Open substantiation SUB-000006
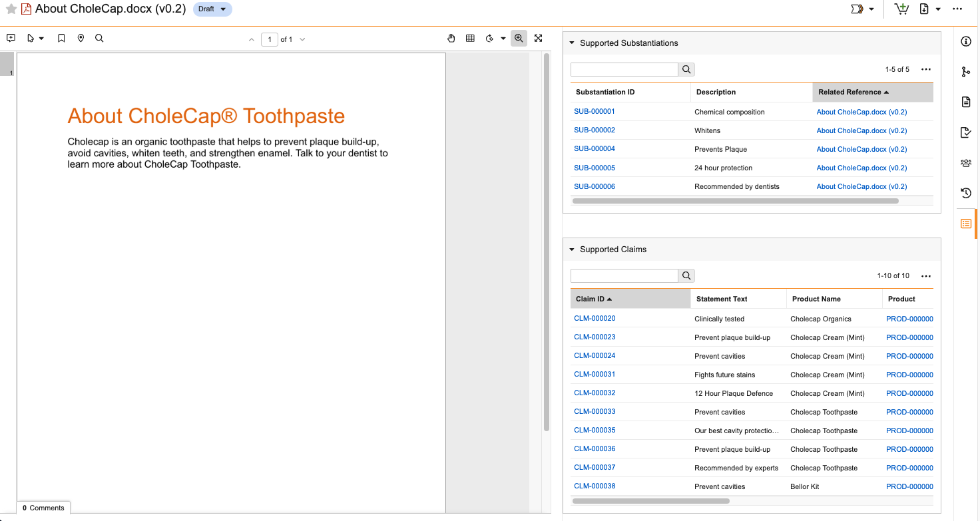The height and width of the screenshot is (521, 980). (595, 186)
